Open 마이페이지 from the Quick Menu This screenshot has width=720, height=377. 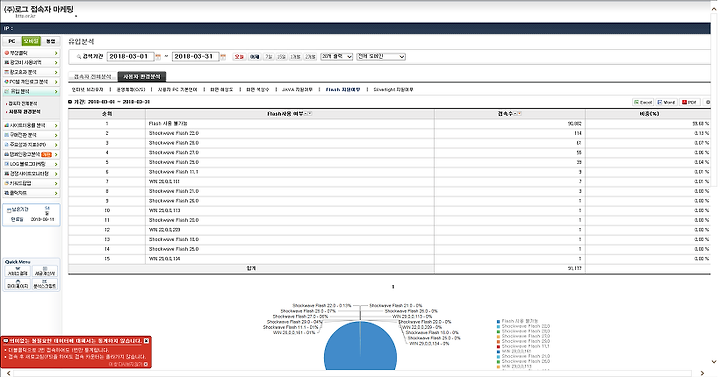point(17,284)
